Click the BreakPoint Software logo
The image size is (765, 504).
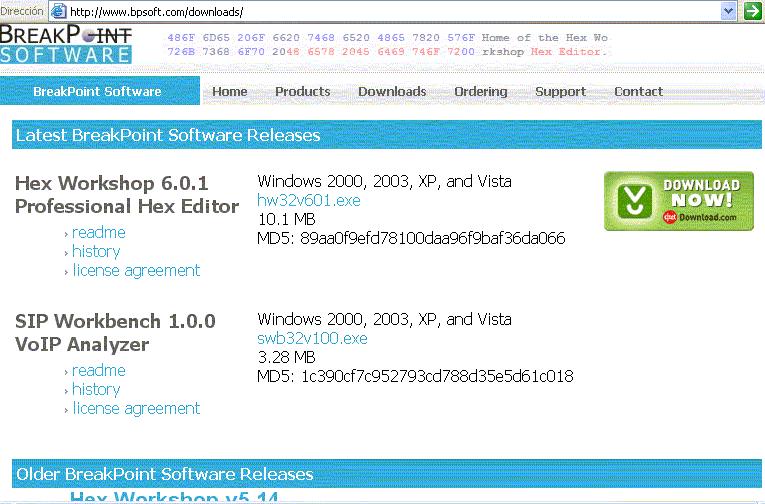(x=66, y=44)
